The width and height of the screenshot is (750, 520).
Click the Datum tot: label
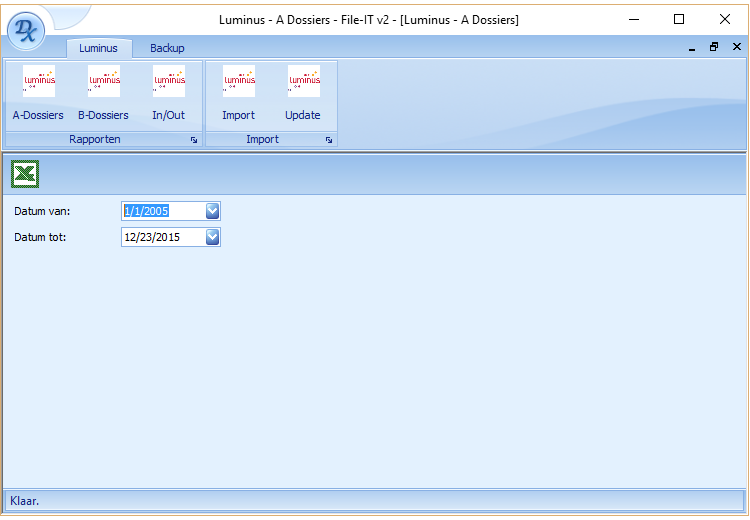coord(40,237)
